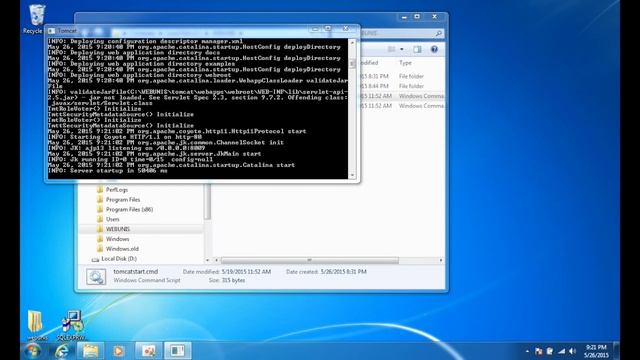Open Windows Explorer from the taskbar
Screen dimensions: 640x360
tap(91, 351)
